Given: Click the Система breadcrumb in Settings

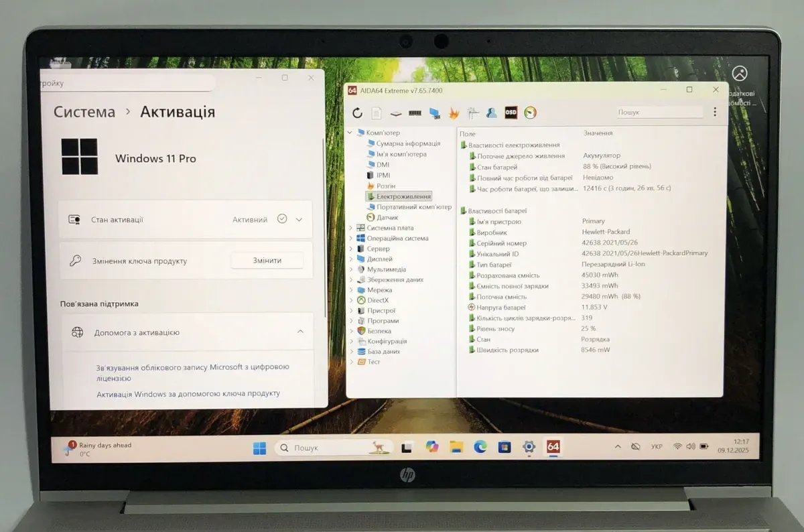Looking at the screenshot, I should (x=84, y=112).
